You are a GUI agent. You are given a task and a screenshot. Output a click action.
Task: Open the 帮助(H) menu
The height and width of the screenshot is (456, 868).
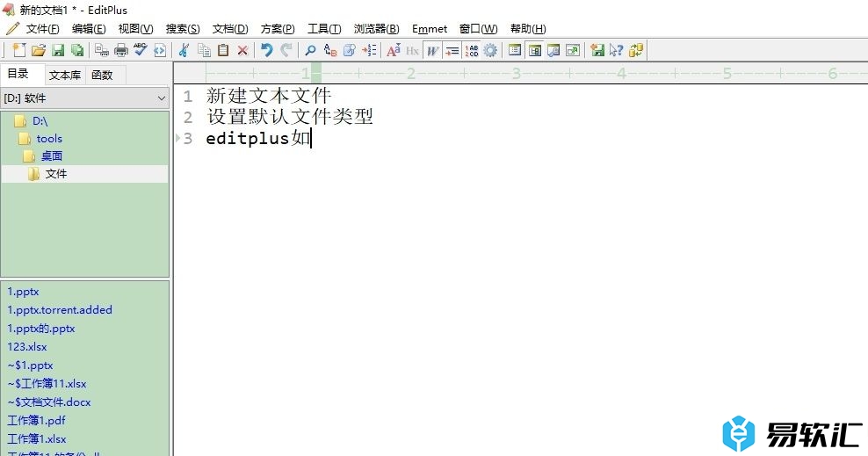tap(528, 29)
